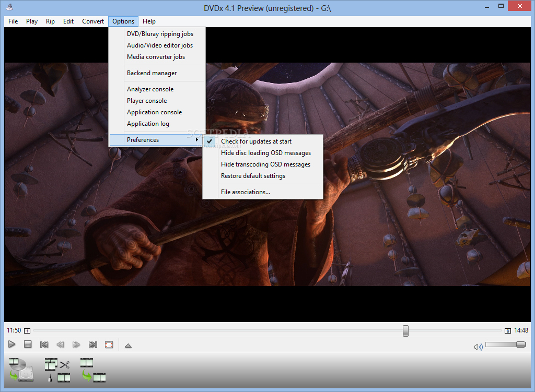Select Restore default settings

click(253, 175)
